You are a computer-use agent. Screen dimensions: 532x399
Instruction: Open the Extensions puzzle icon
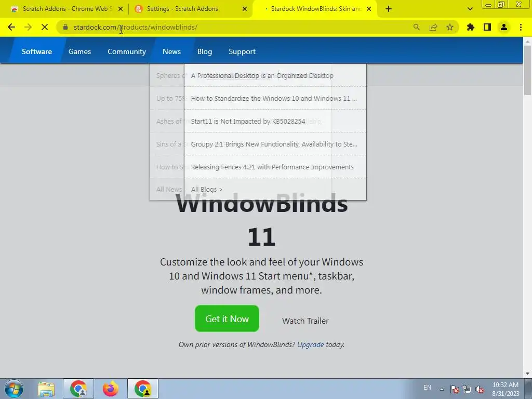(471, 27)
